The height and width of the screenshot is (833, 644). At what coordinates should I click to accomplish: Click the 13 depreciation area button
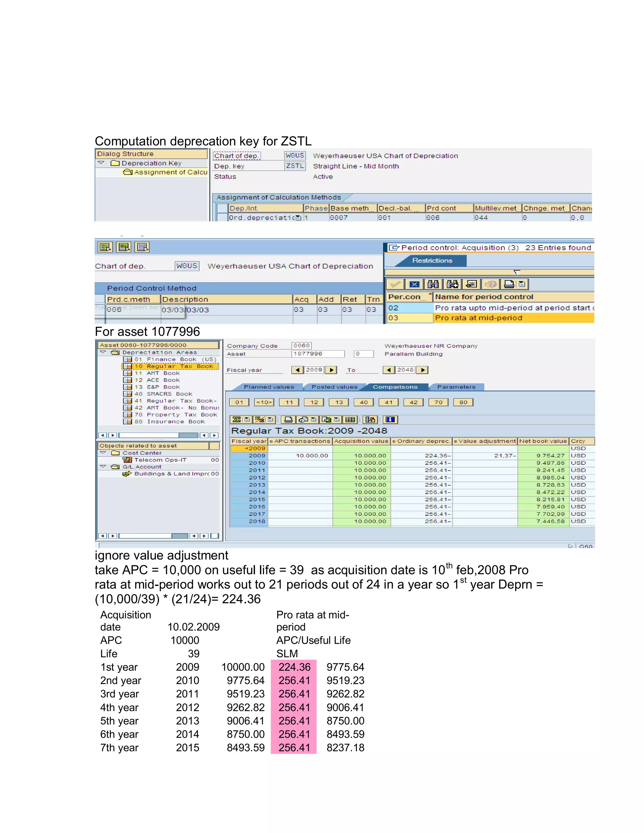coord(339,402)
